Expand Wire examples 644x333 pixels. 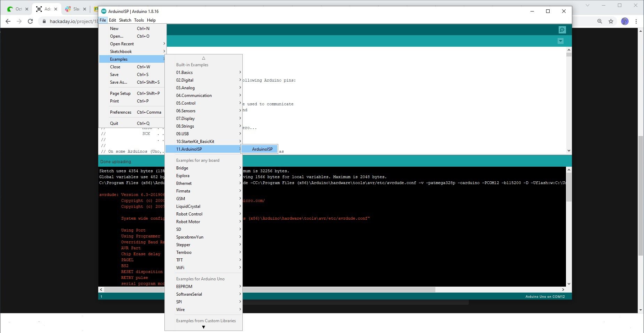[203, 310]
